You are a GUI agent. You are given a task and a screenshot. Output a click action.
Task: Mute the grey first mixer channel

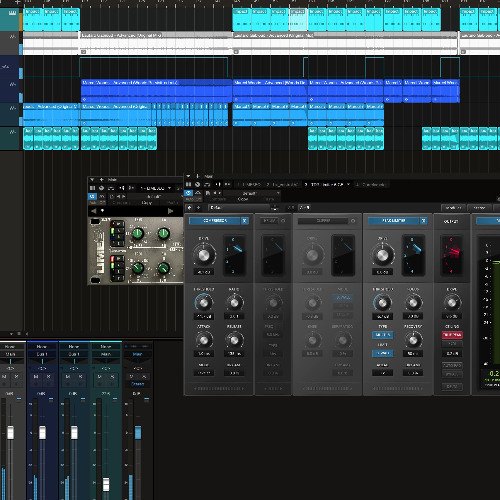tap(4, 377)
